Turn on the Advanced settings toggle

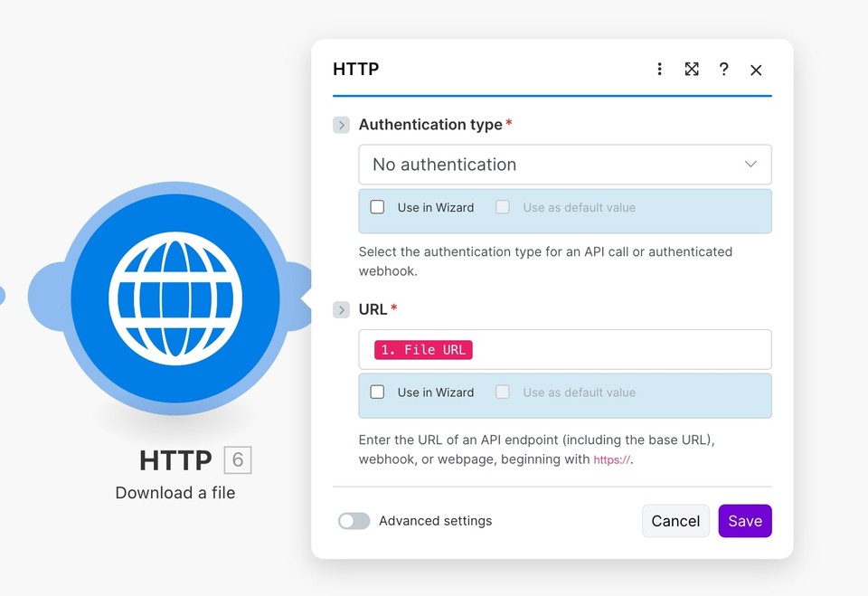coord(354,521)
